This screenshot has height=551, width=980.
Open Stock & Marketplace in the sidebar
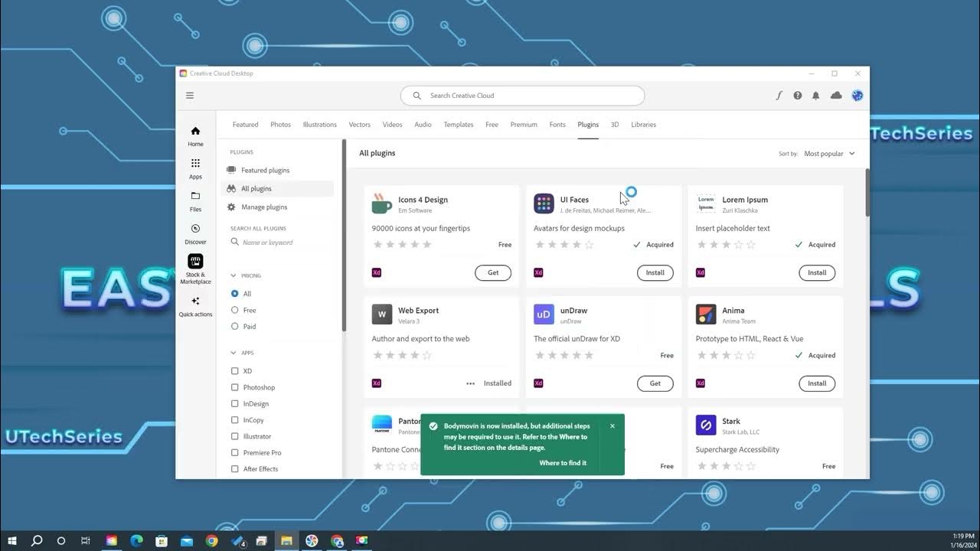tap(195, 269)
